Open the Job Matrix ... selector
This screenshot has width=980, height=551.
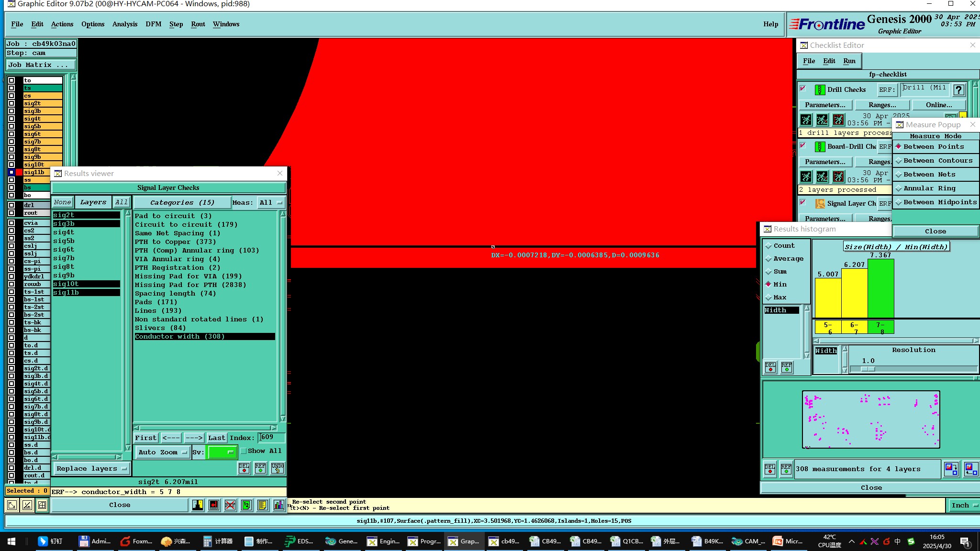41,65
